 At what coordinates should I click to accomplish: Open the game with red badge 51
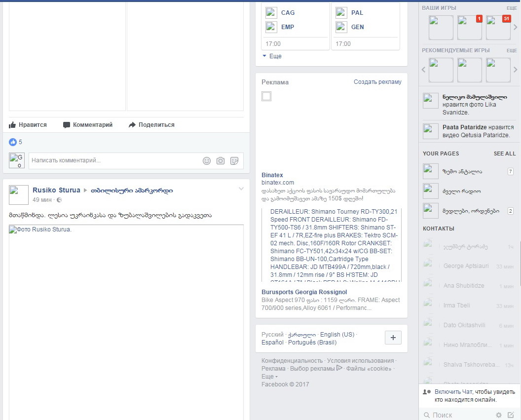(x=498, y=28)
